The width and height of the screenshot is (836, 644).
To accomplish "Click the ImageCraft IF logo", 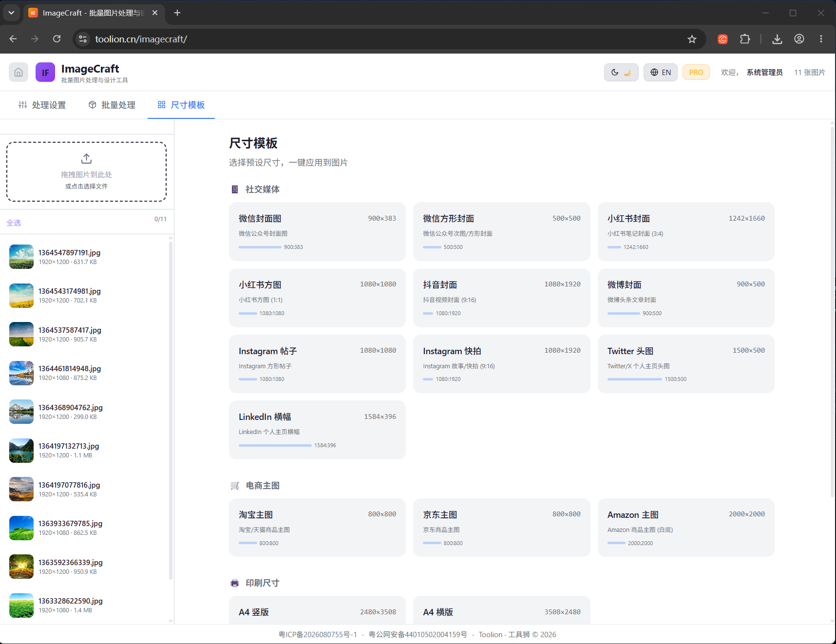I will coord(45,72).
